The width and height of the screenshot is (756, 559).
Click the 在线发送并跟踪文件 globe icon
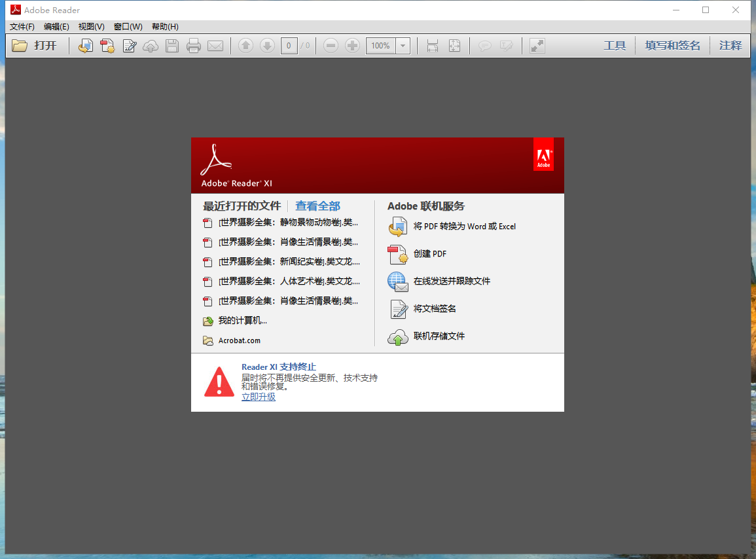click(x=398, y=281)
